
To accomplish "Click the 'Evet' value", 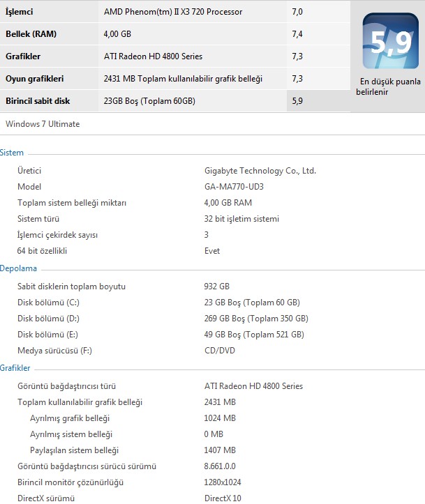I will 212,251.
